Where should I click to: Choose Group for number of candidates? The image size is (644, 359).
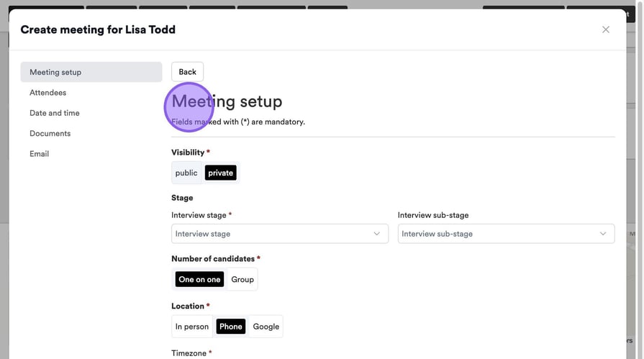[x=242, y=279]
